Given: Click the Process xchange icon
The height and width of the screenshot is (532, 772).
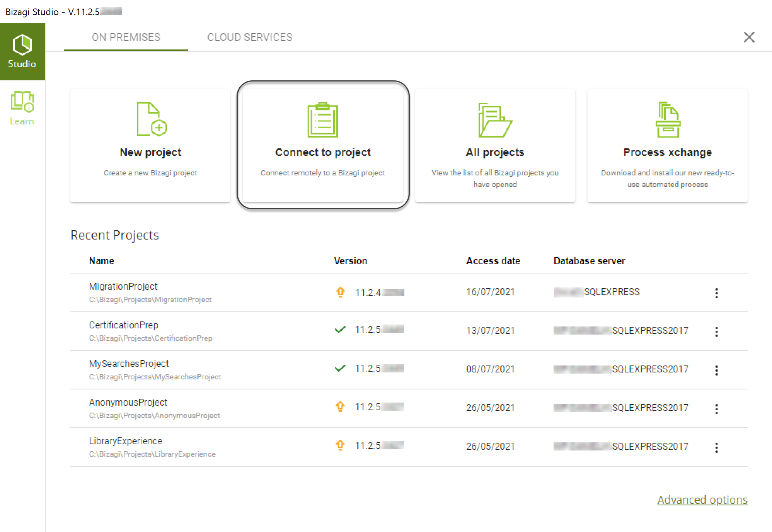Looking at the screenshot, I should [668, 119].
